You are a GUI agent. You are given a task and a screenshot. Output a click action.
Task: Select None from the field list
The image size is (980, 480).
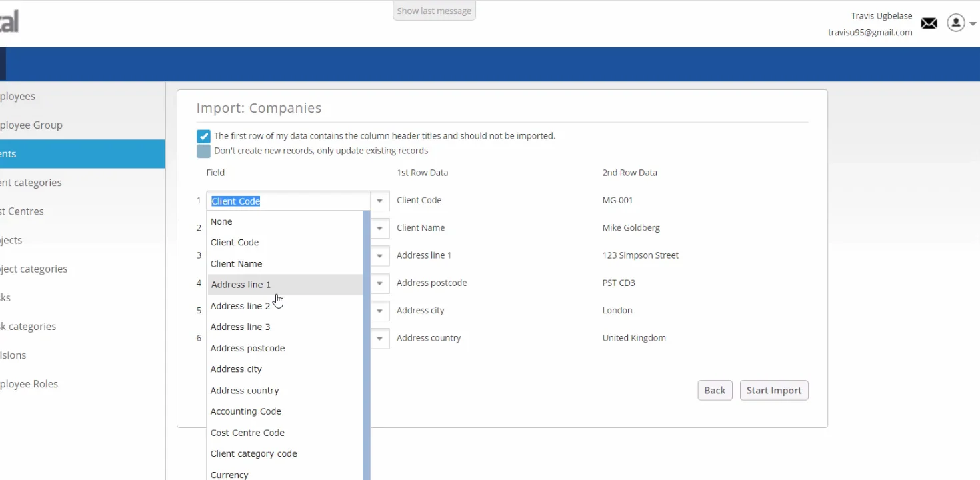pos(285,221)
